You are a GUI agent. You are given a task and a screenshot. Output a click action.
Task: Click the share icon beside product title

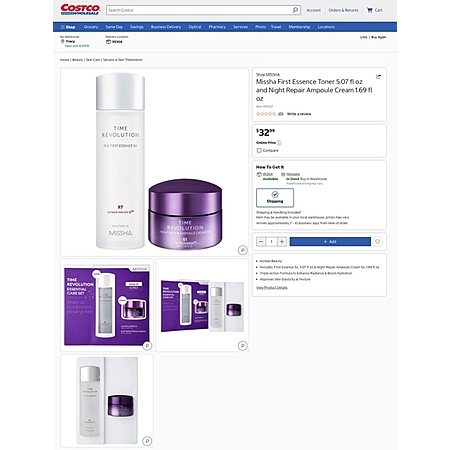[x=378, y=77]
